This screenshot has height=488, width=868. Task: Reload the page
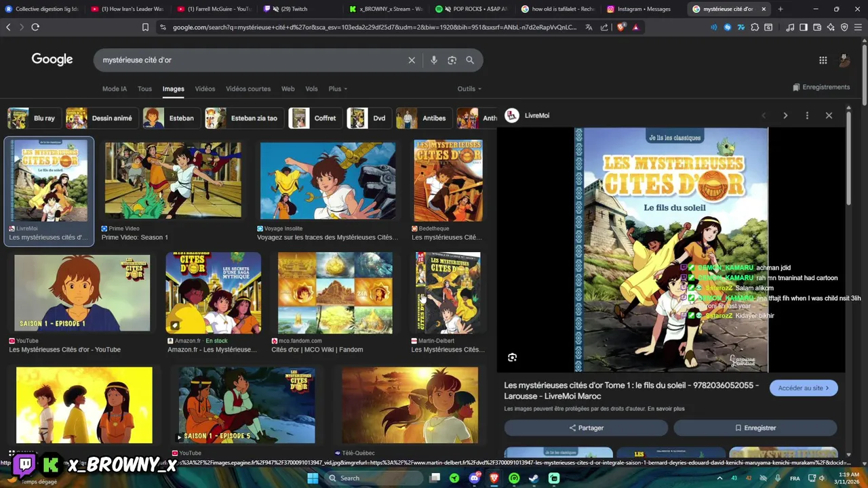(35, 27)
